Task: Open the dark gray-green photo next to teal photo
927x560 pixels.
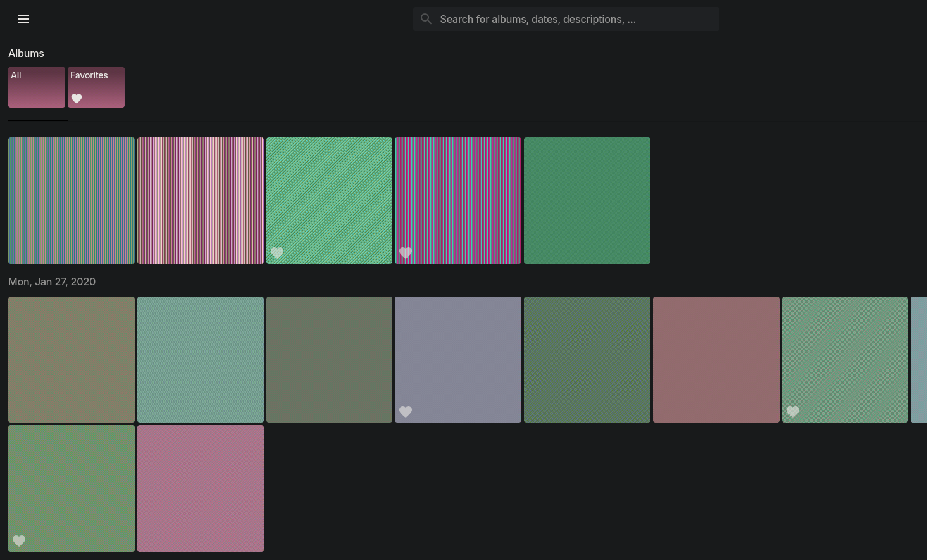Action: (329, 359)
